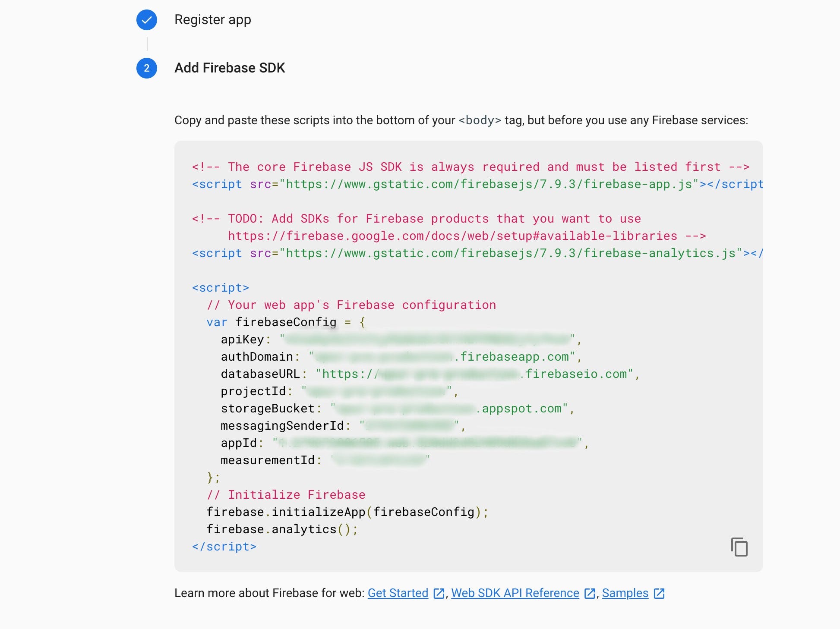This screenshot has height=629, width=840.
Task: Click the firebase.analytics() line
Action: (282, 529)
